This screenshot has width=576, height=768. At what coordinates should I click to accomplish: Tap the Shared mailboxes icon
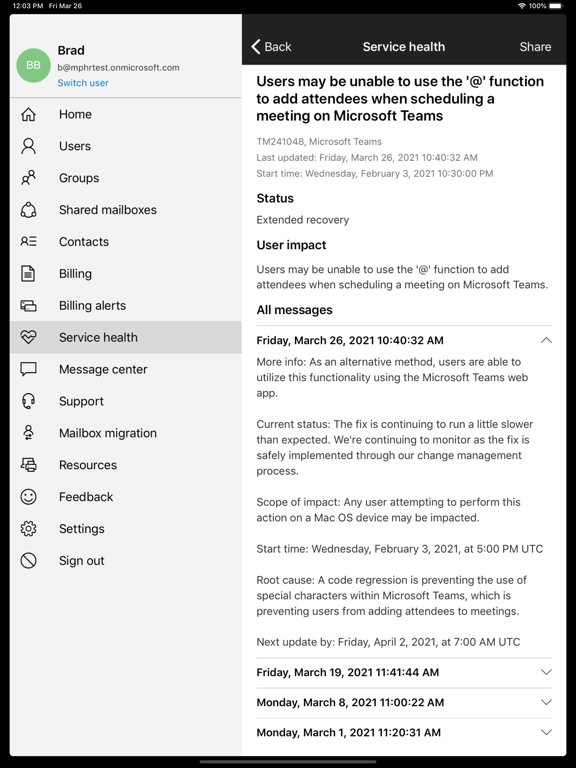[28, 210]
